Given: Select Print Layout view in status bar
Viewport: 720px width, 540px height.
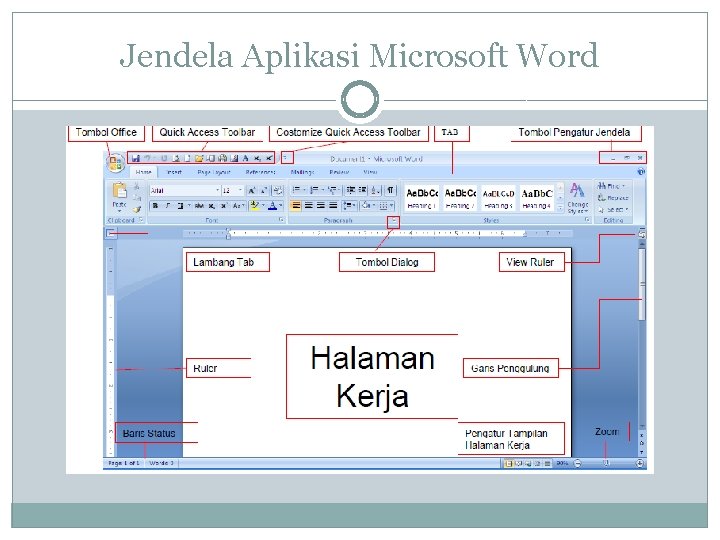Looking at the screenshot, I should tap(508, 463).
